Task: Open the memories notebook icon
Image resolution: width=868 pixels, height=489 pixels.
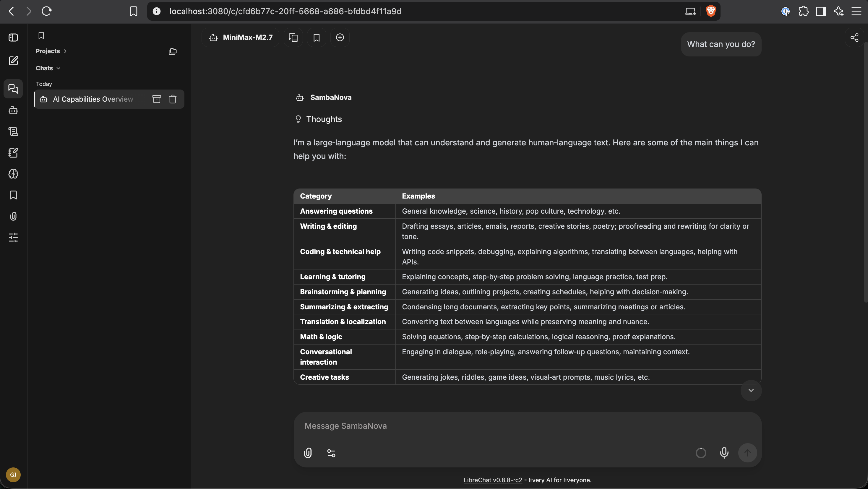Action: pos(13,152)
